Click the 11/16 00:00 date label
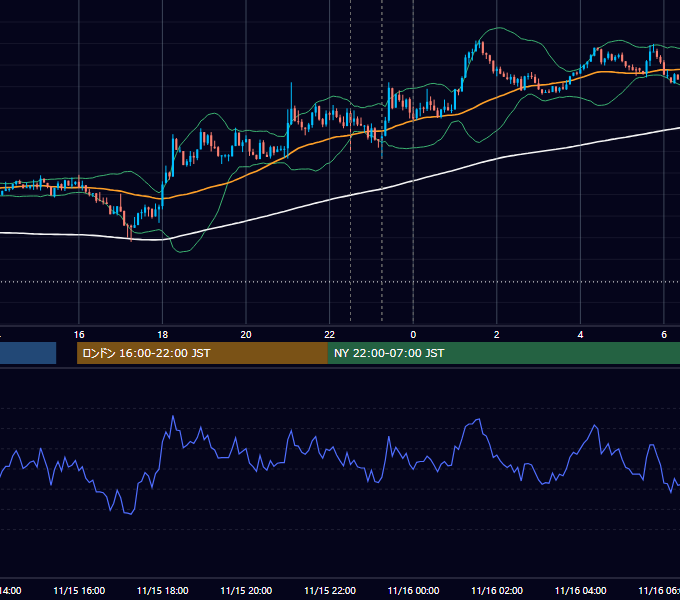 click(413, 590)
